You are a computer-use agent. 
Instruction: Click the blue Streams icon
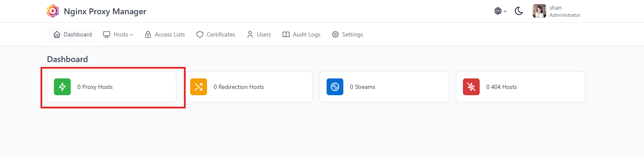click(x=335, y=87)
